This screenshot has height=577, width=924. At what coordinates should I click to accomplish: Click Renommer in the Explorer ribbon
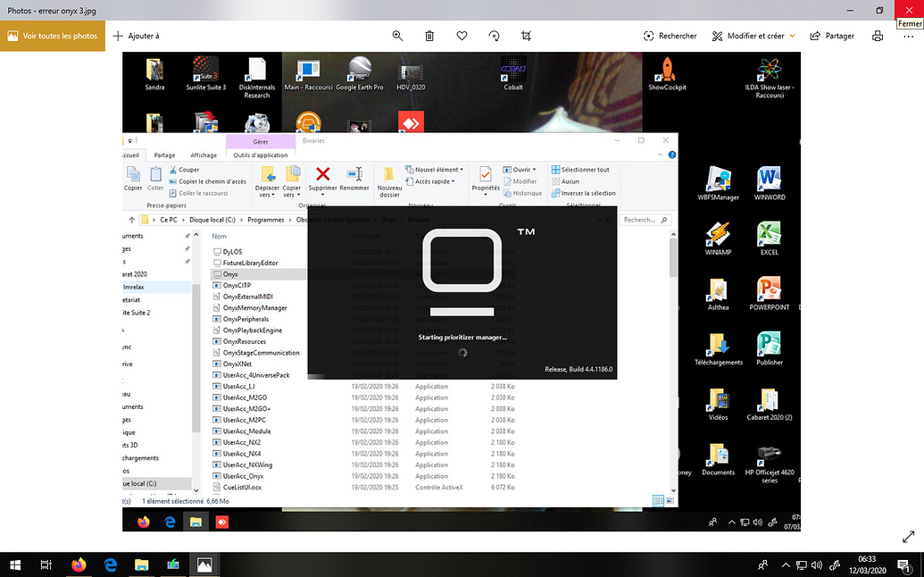click(354, 180)
